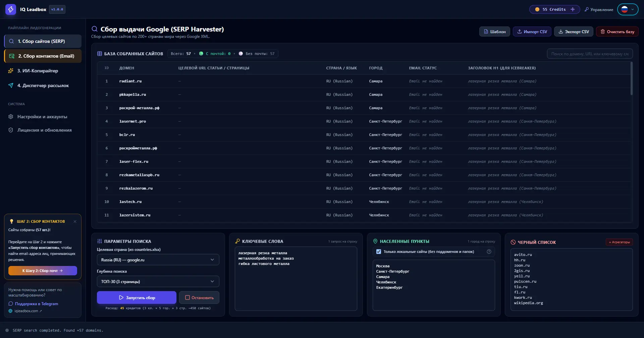644x338 pixels.
Task: Click the Населенные пункты text area
Action: (x=434, y=285)
